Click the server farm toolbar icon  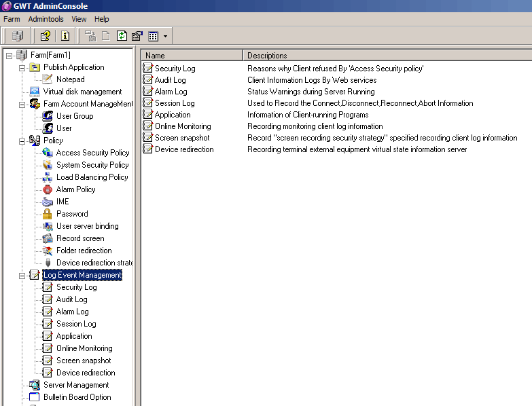pos(18,36)
